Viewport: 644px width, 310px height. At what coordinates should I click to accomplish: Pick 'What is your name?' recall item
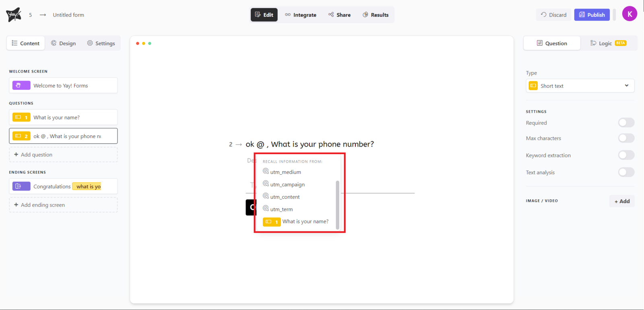[x=305, y=221]
